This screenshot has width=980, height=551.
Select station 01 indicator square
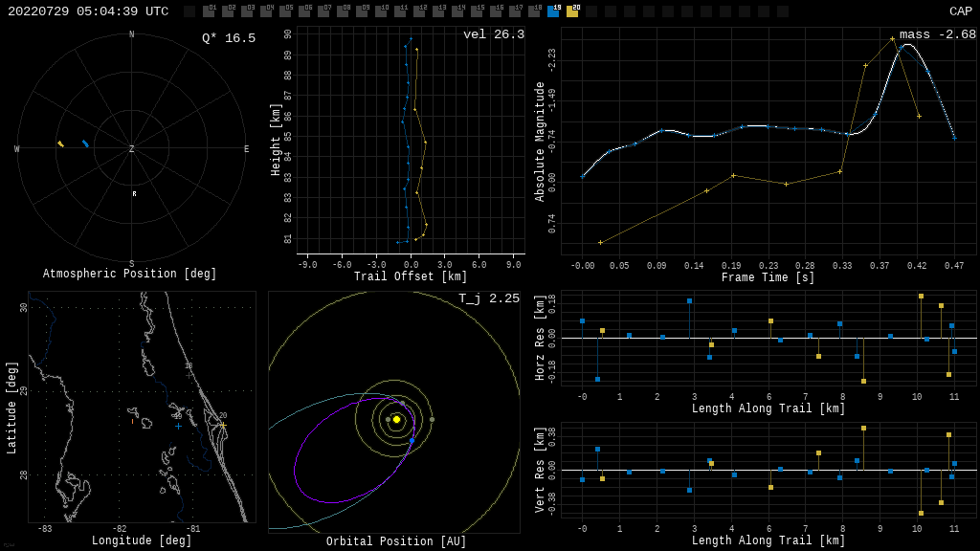(x=208, y=11)
